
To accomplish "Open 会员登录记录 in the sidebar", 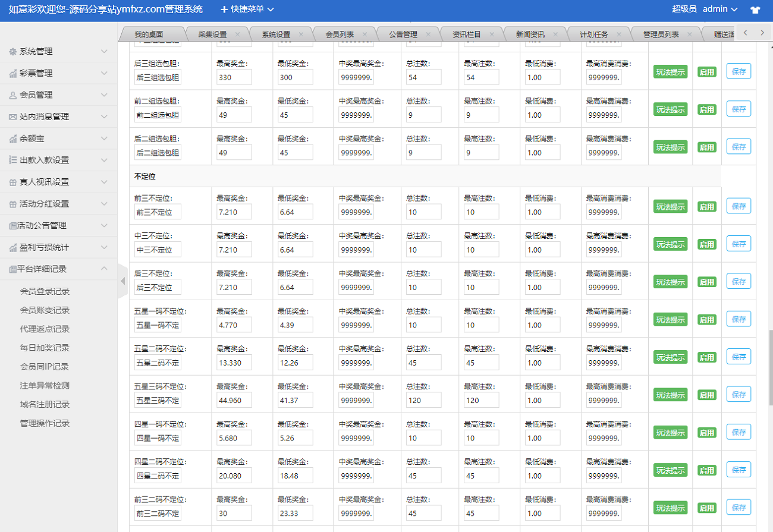I will [x=45, y=291].
